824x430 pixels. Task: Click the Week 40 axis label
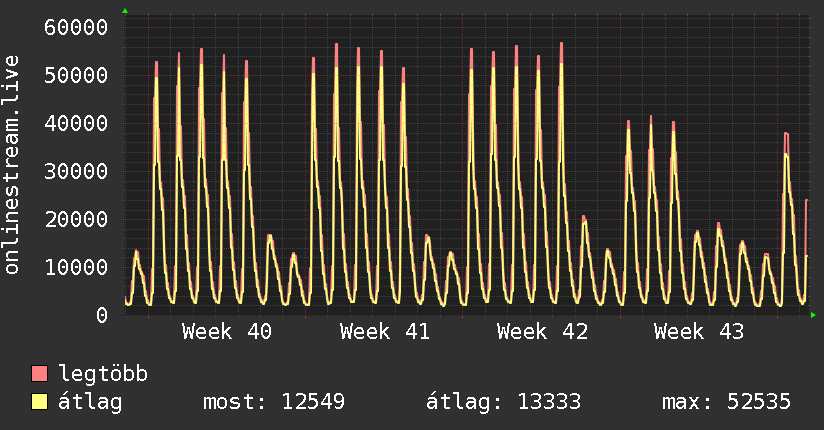click(x=227, y=332)
